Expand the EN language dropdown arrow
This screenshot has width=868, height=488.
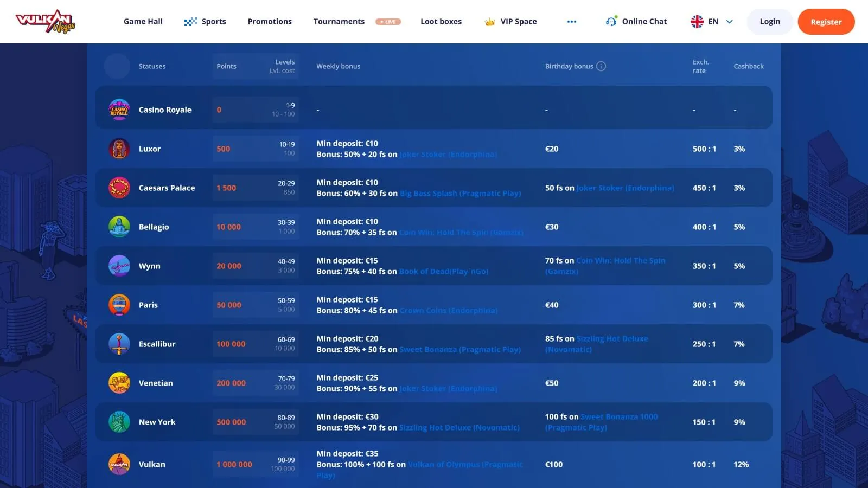730,22
